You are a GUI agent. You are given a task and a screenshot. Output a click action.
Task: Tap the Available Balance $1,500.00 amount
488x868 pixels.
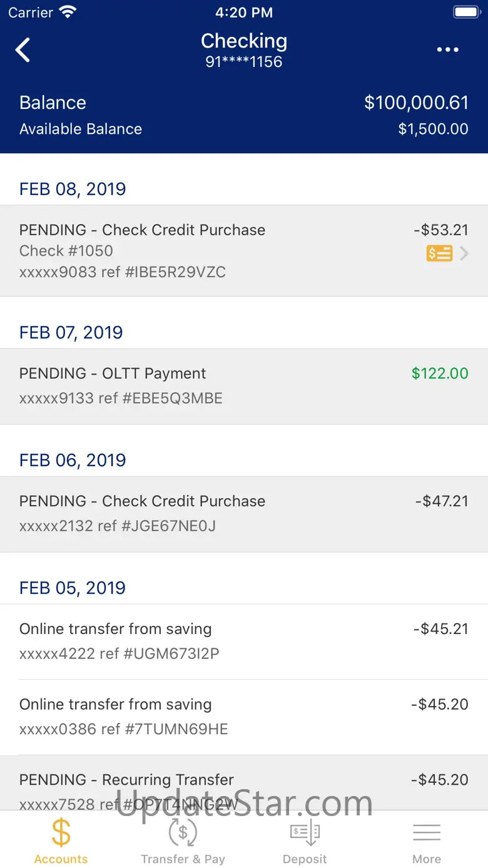(433, 129)
